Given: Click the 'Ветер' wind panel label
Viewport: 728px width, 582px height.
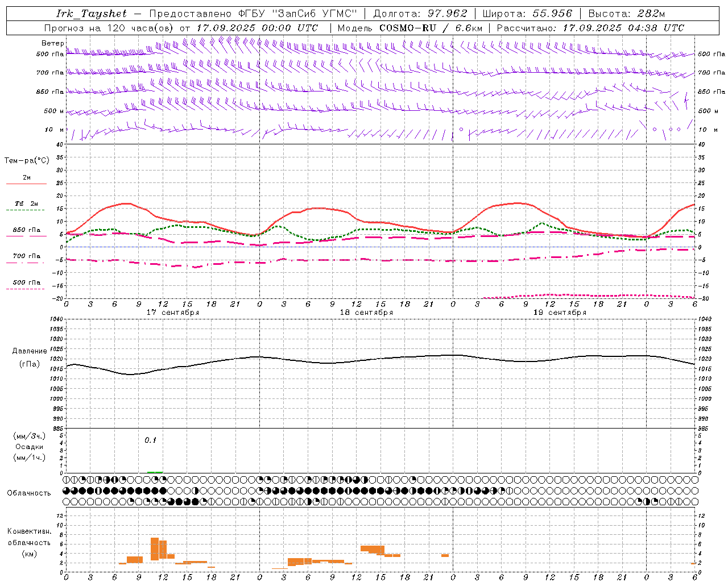Looking at the screenshot, I should point(53,43).
